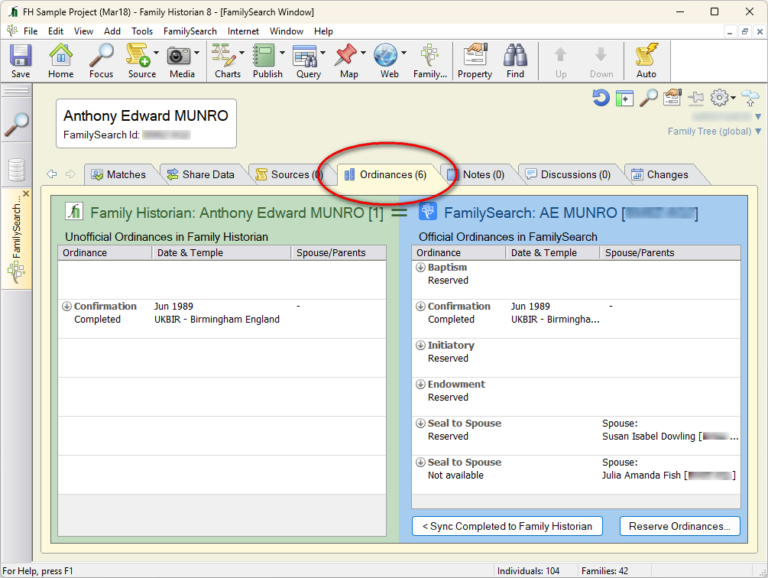
Task: Expand Family Historian Confirmation ordinance row
Action: [67, 307]
